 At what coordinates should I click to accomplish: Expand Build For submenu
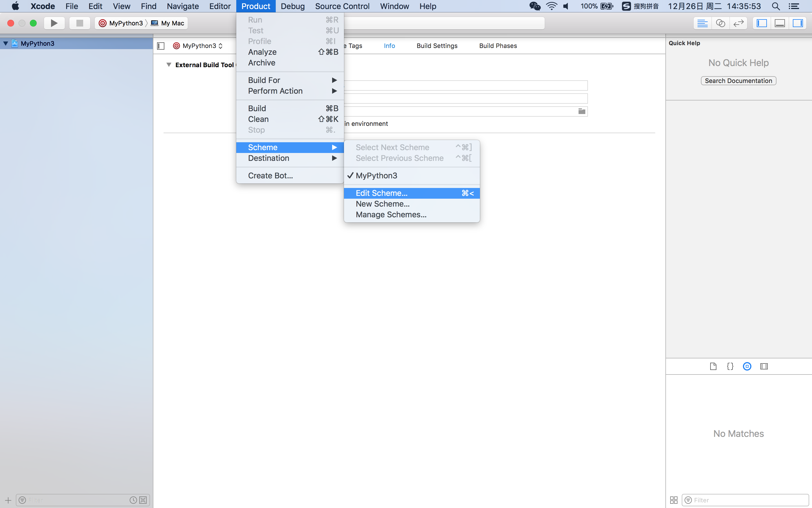coord(290,80)
